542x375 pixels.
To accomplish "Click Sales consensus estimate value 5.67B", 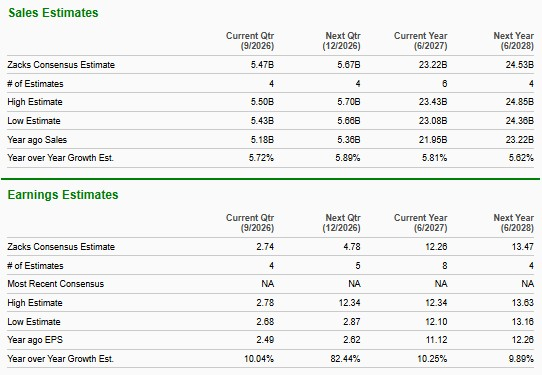I will coord(349,65).
